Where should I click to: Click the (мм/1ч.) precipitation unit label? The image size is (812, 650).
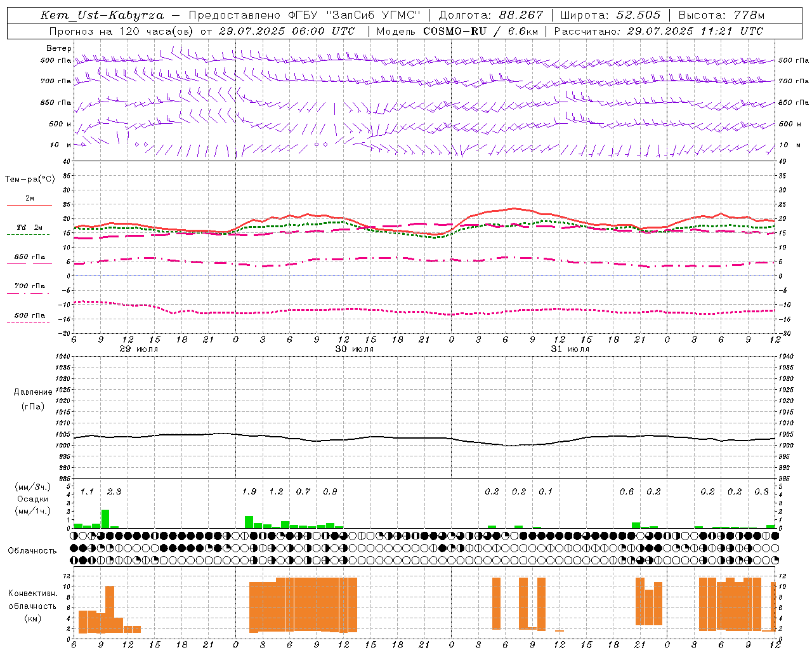[x=33, y=511]
